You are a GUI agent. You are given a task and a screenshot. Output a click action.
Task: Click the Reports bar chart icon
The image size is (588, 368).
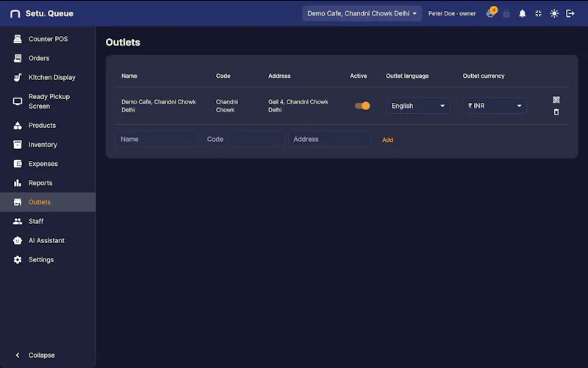click(18, 183)
